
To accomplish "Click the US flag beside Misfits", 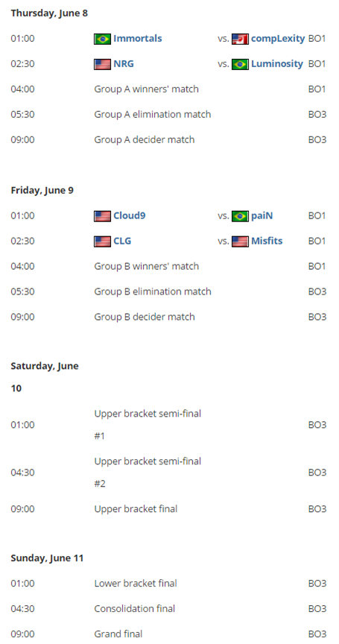I will pyautogui.click(x=240, y=241).
